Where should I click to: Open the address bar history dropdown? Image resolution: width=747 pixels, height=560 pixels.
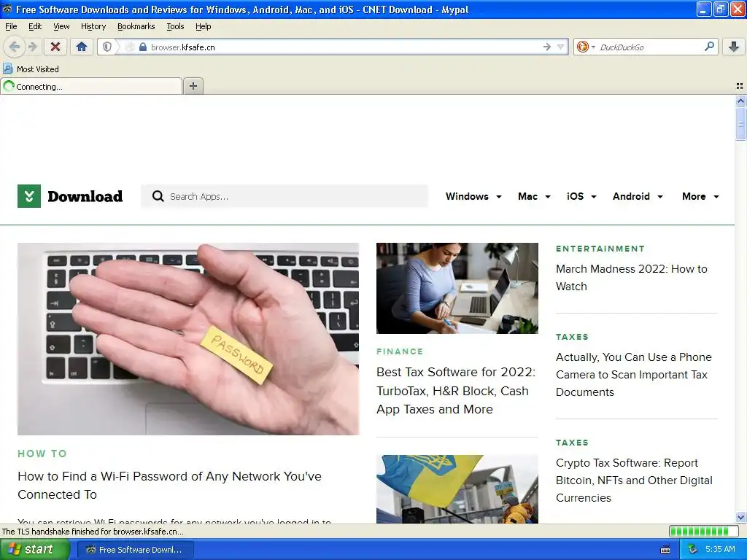point(561,47)
